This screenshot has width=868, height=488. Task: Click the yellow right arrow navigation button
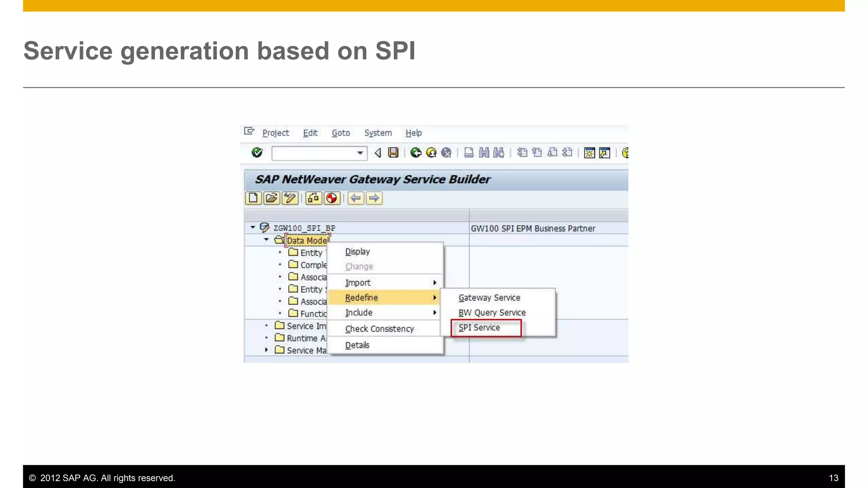374,198
